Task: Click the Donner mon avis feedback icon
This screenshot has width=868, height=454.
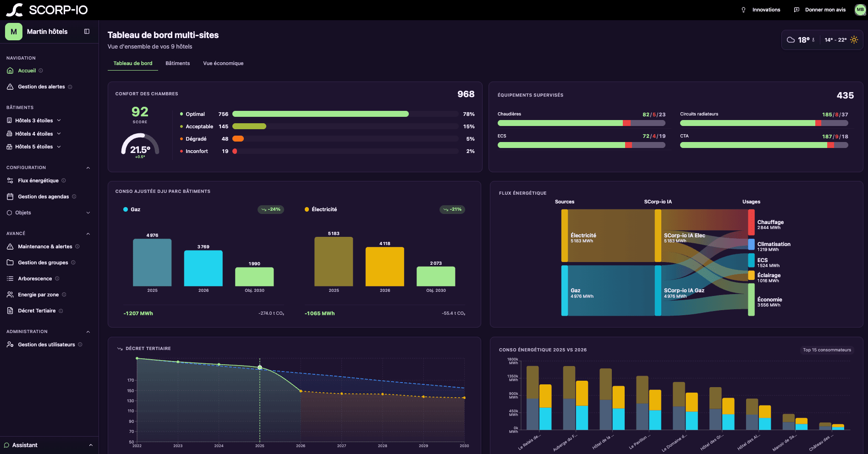Action: [797, 10]
